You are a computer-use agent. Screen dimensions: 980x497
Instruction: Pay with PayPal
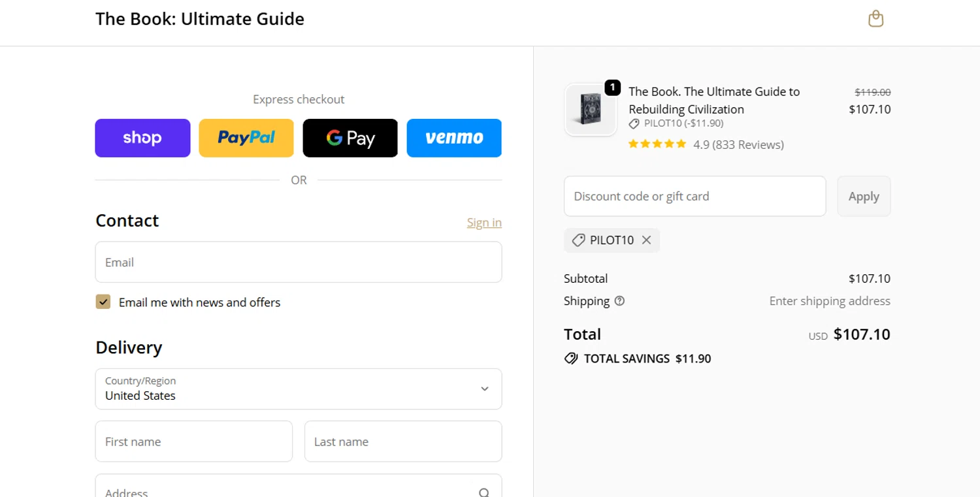[x=246, y=138]
